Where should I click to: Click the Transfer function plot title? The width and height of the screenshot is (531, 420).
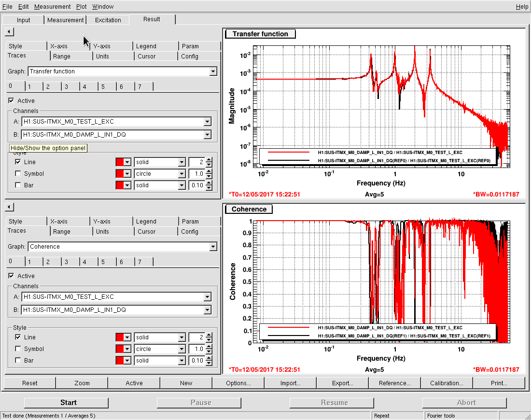pyautogui.click(x=260, y=34)
